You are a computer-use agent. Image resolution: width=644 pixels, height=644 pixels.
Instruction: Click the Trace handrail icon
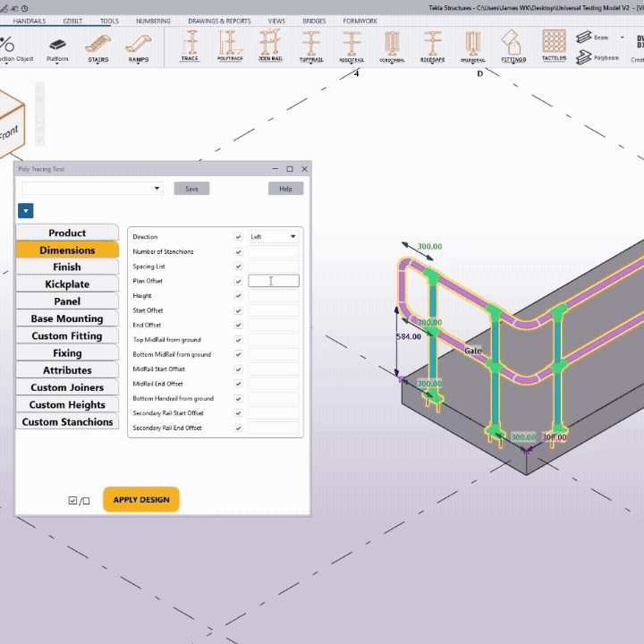tap(190, 45)
